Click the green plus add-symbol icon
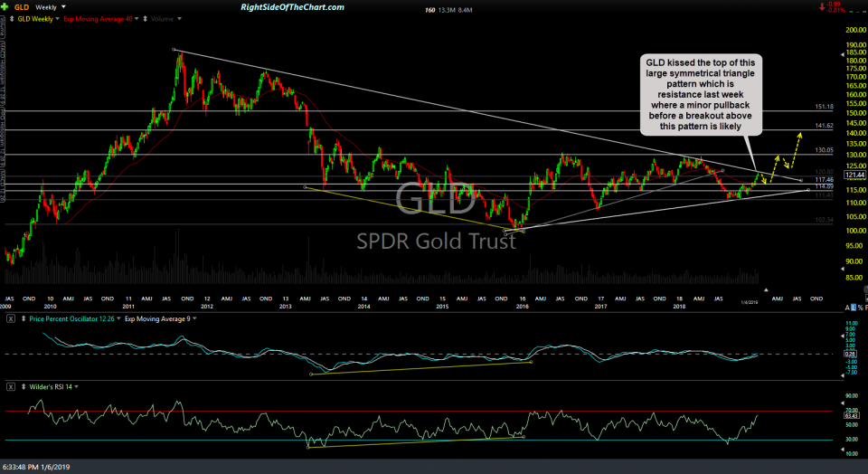Screen dimensions: 868x474 point(5,7)
